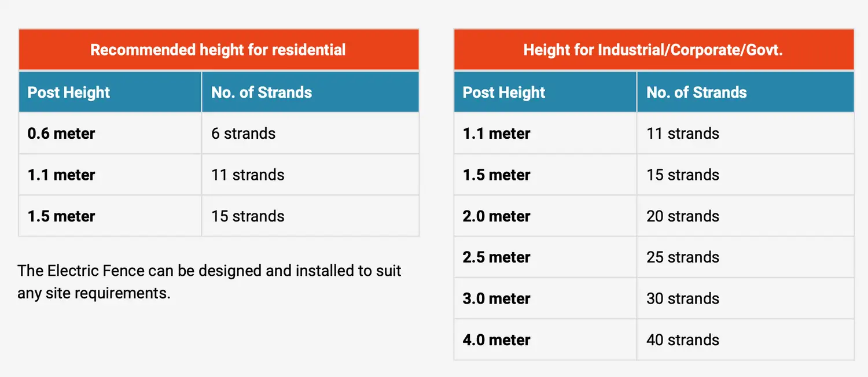Click '11 strands' in the industrial table

tap(683, 134)
